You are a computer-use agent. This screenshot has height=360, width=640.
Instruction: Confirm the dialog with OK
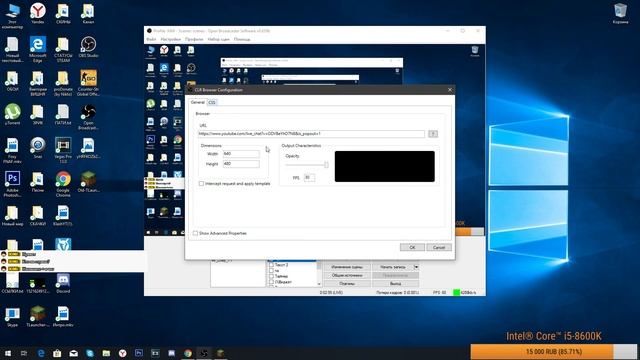(x=412, y=247)
